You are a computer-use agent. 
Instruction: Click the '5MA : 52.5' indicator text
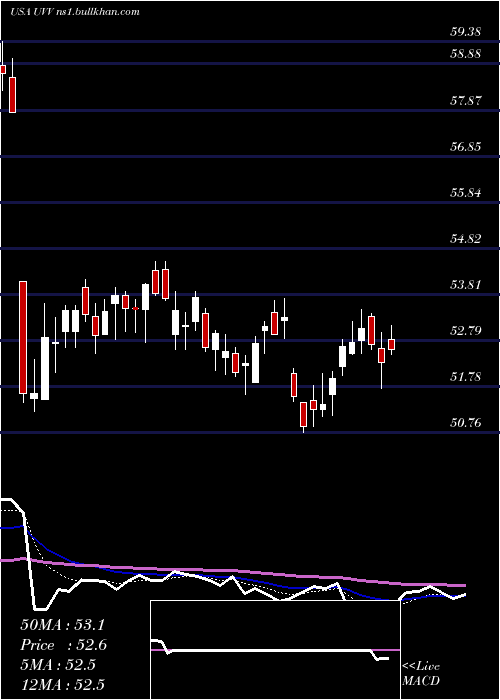pyautogui.click(x=58, y=665)
